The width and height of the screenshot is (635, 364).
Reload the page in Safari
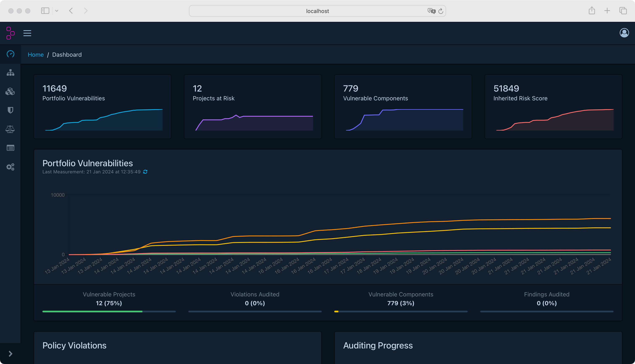441,11
